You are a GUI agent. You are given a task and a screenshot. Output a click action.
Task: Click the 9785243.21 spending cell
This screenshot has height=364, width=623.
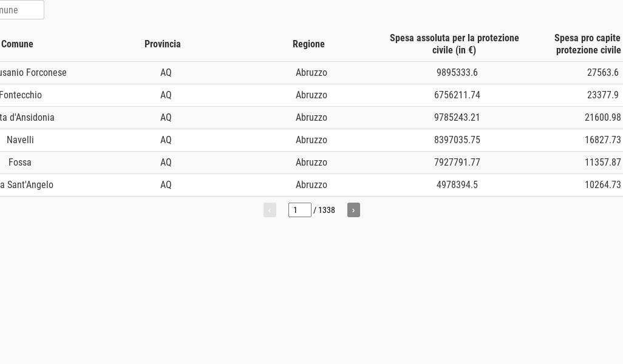point(457,118)
